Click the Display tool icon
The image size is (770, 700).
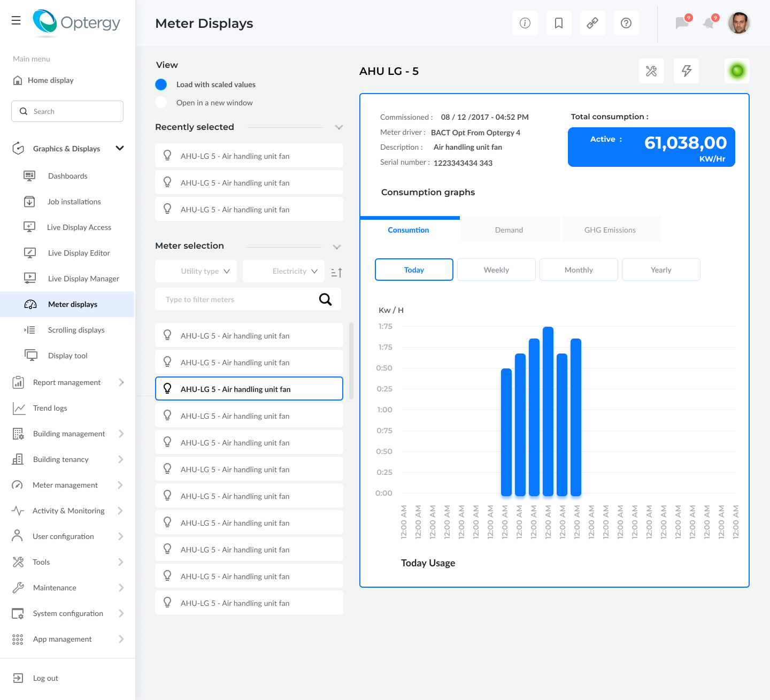tap(30, 355)
